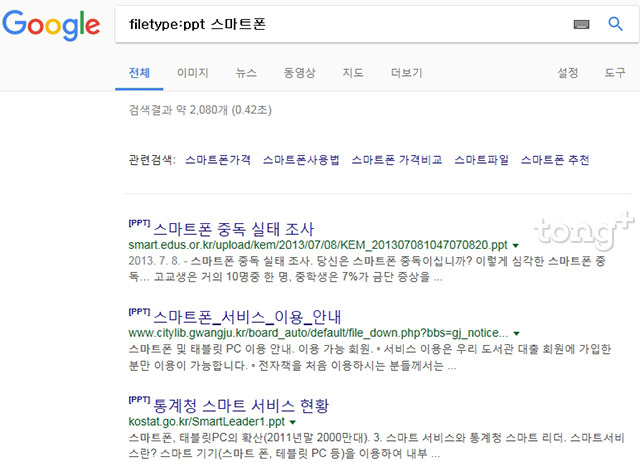Open the 더보기 menu
Viewport: 640px width, 462px height.
[x=407, y=73]
